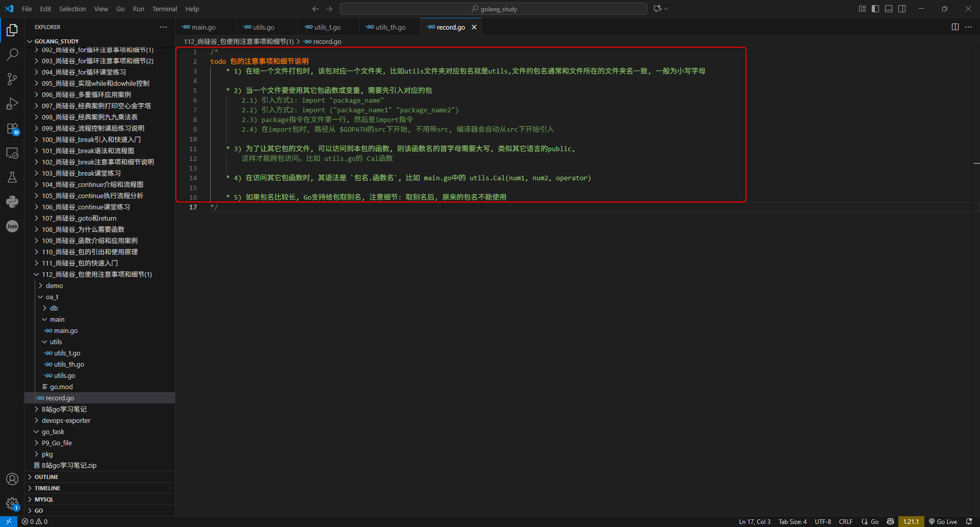Expand 111_尚硅谷_包的快速入门 folder
980x527 pixels.
tap(100, 263)
